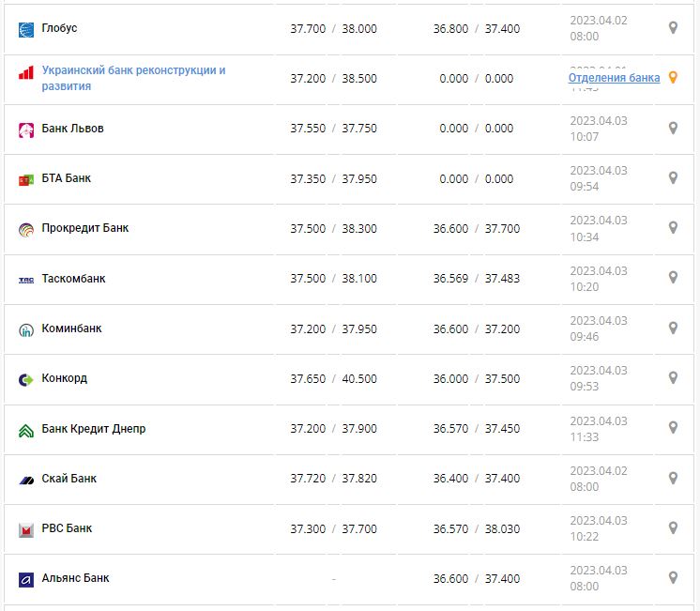
Task: Click the Коминбанк logo icon
Action: (x=26, y=329)
